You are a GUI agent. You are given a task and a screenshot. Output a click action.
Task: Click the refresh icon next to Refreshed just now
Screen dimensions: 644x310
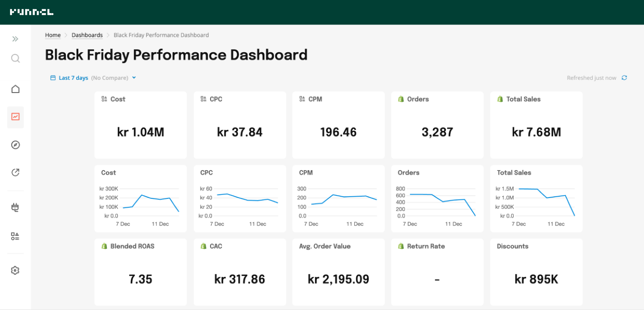[x=624, y=78]
